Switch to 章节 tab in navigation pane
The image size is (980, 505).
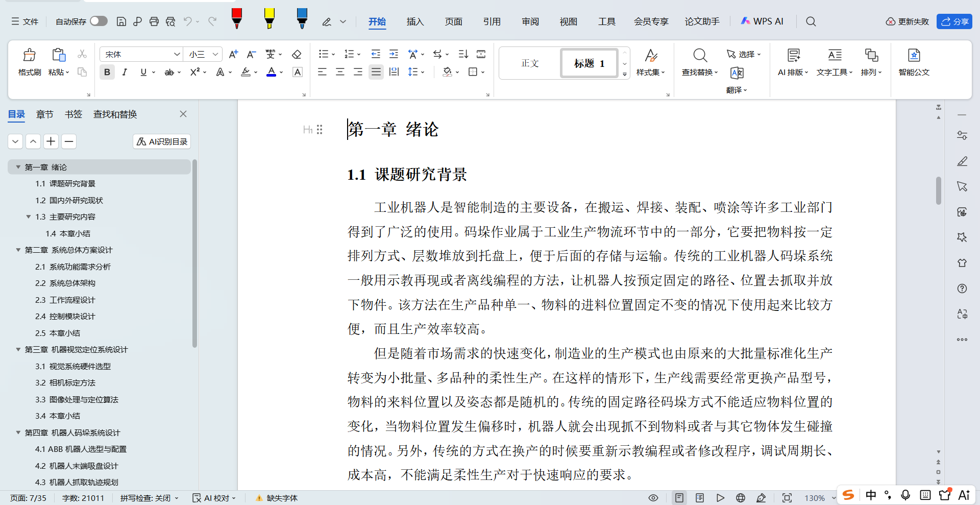click(45, 114)
